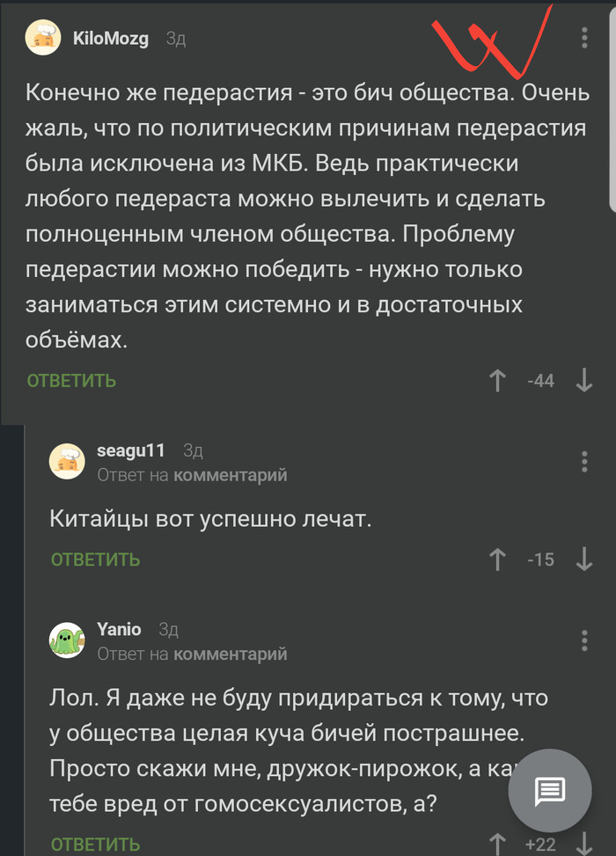Open options menu on seagu11's reply
The width and height of the screenshot is (616, 856).
click(x=584, y=462)
